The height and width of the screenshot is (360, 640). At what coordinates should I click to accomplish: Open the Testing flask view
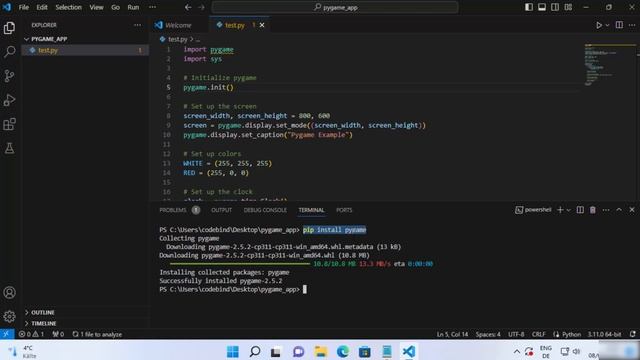9,148
